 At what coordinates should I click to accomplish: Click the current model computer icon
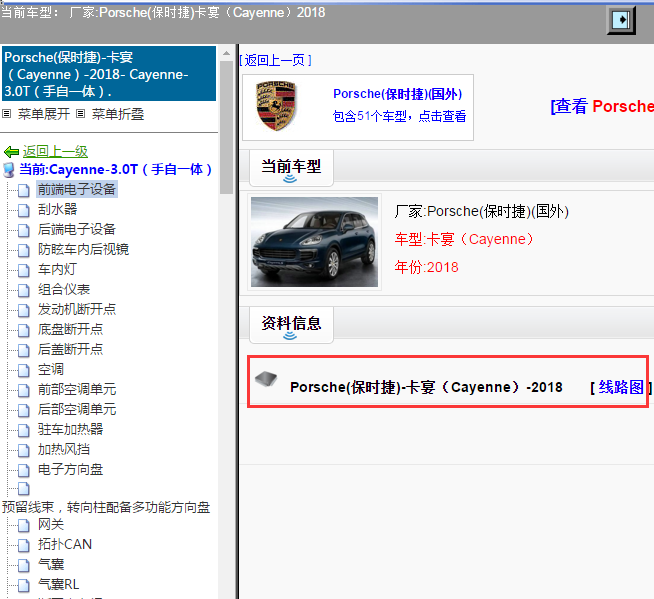pos(8,170)
